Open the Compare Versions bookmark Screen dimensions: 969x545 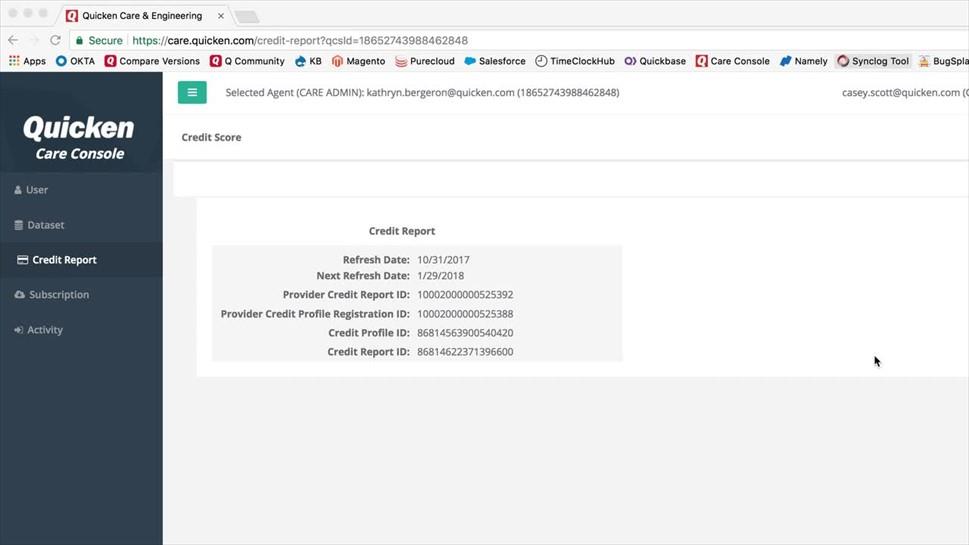152,61
